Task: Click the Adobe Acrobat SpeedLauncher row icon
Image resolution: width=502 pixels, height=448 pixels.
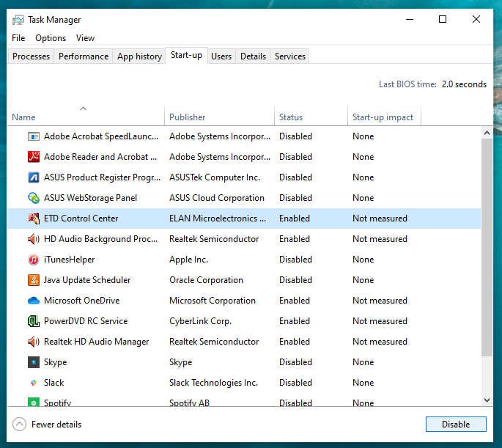Action: (x=34, y=136)
